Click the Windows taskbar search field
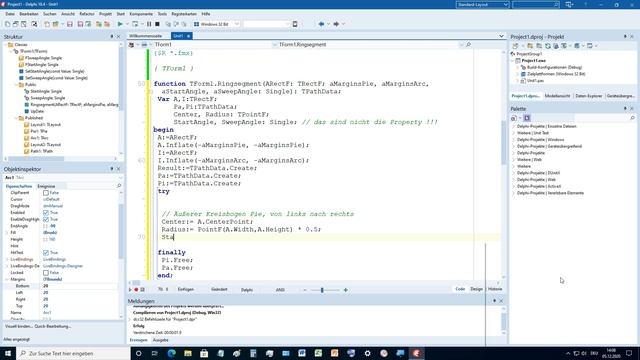 pyautogui.click(x=73, y=353)
